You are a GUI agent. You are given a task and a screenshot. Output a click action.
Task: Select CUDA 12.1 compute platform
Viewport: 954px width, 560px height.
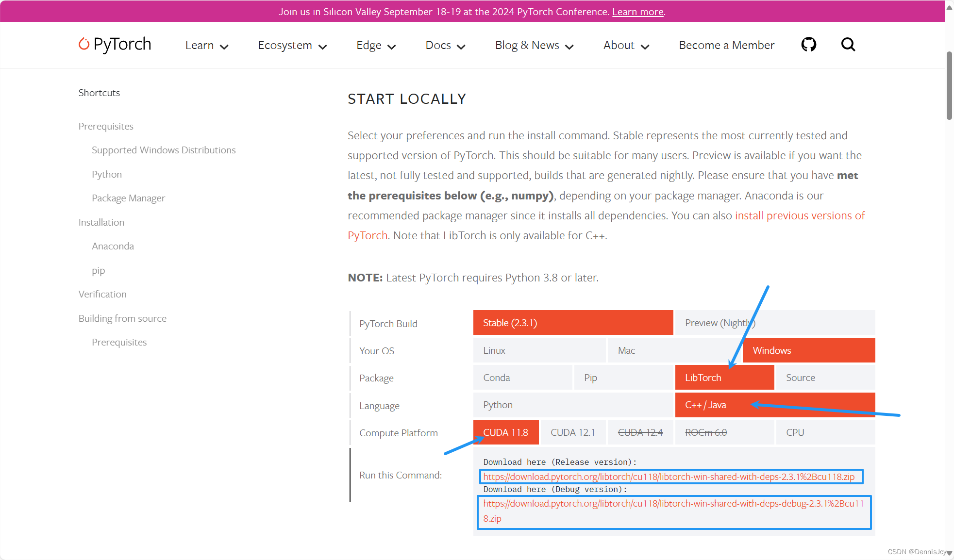[x=572, y=432]
